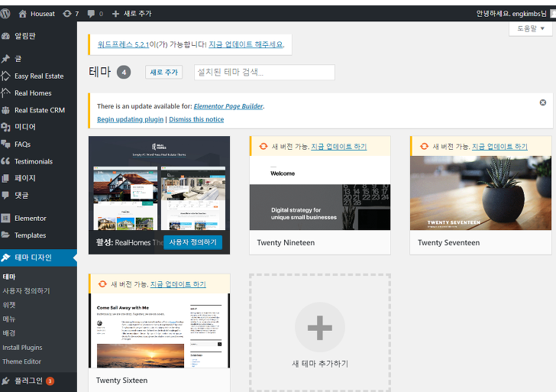Open the 메뉴 submenu item
The image size is (556, 392).
9,319
